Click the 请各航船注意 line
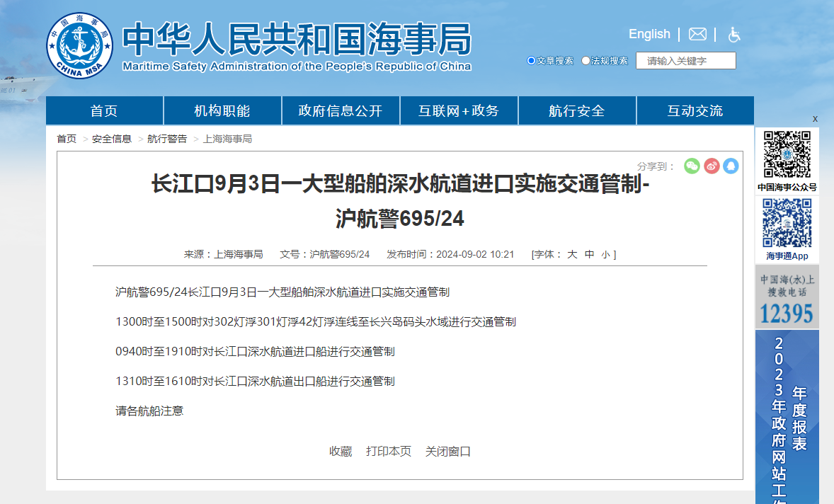This screenshot has height=504, width=834. click(x=149, y=411)
